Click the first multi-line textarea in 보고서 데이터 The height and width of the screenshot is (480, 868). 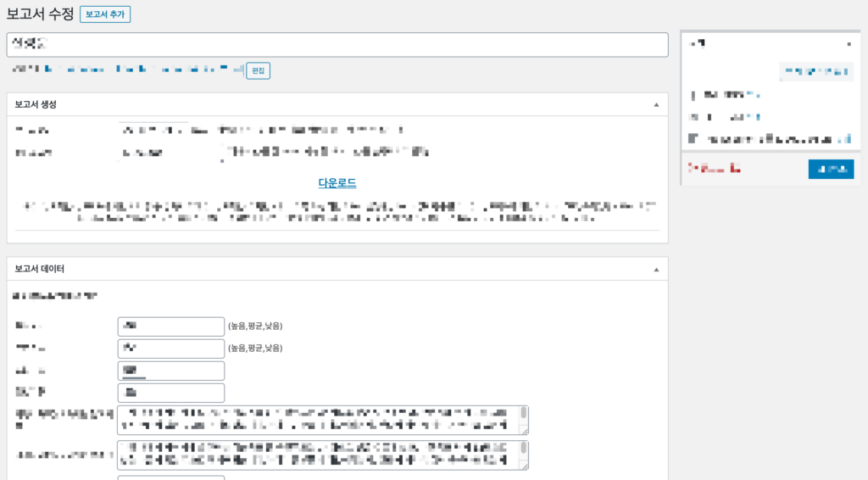click(318, 420)
